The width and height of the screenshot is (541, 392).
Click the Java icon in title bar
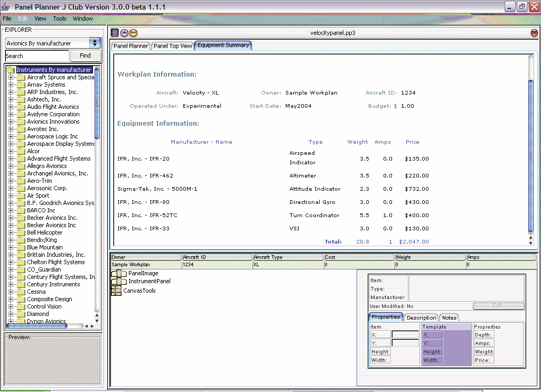pos(6,7)
